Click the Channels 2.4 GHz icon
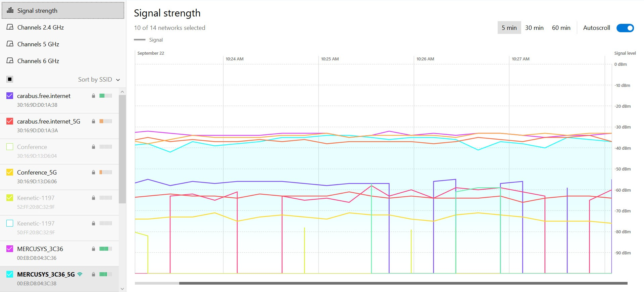This screenshot has height=292, width=644. (x=10, y=27)
